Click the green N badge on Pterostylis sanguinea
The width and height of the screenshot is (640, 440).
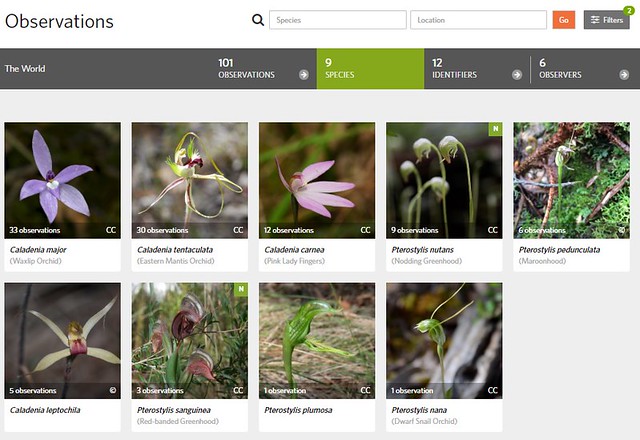coord(239,289)
